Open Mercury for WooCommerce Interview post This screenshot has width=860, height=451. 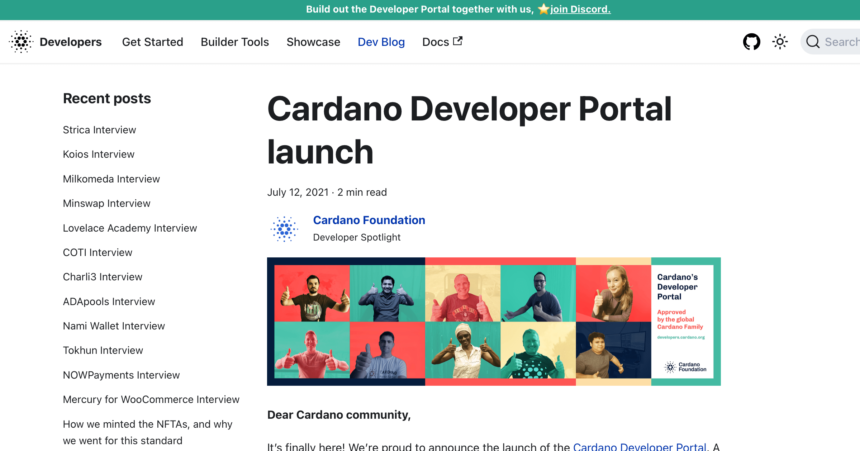pyautogui.click(x=151, y=399)
